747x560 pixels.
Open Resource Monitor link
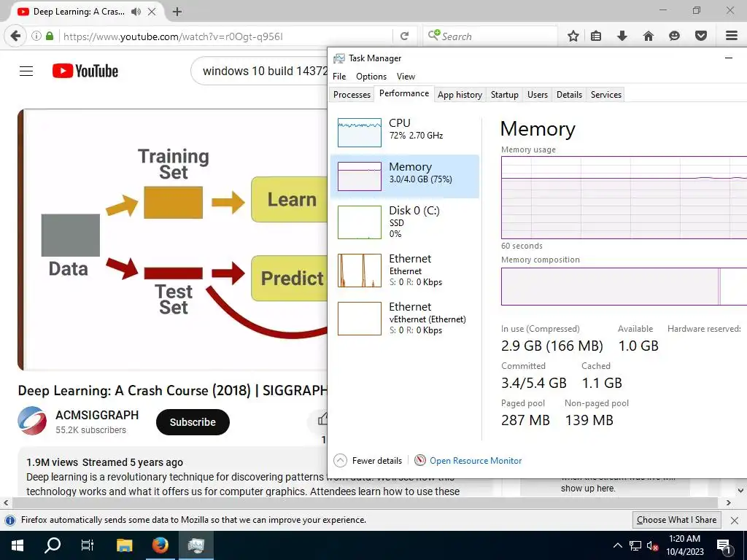pos(468,461)
